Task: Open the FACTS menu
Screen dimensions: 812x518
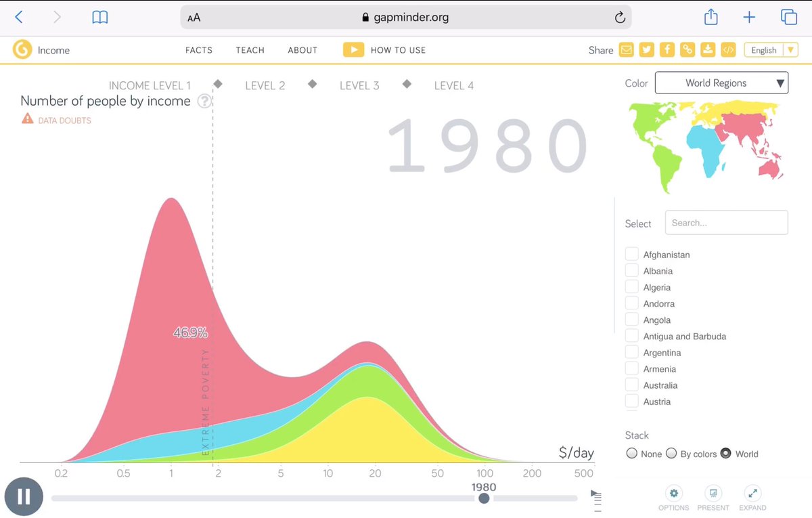Action: pos(199,50)
